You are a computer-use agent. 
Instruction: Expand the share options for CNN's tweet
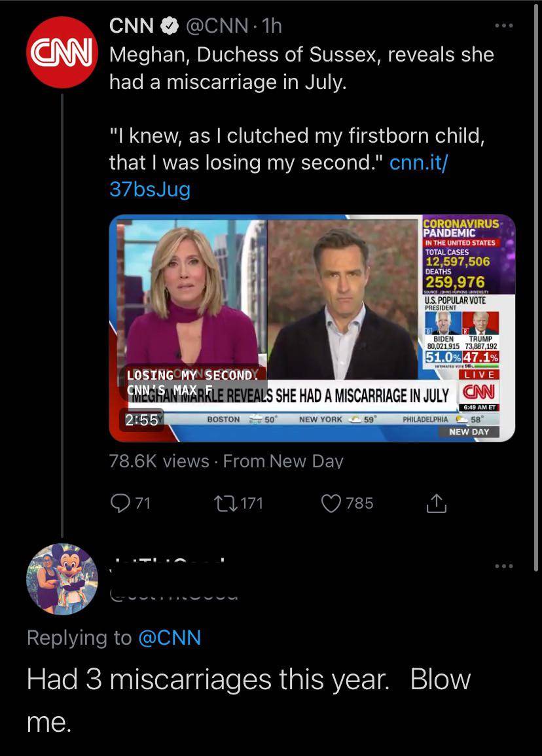coord(435,503)
